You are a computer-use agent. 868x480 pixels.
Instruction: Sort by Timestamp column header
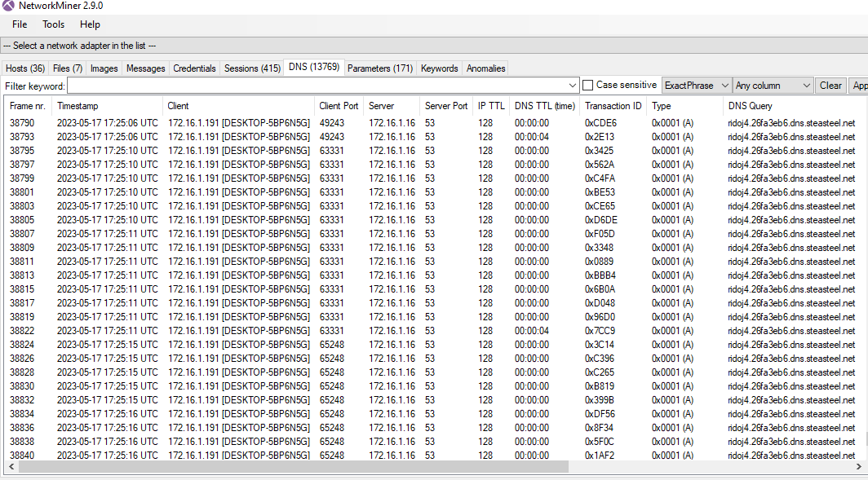point(108,106)
